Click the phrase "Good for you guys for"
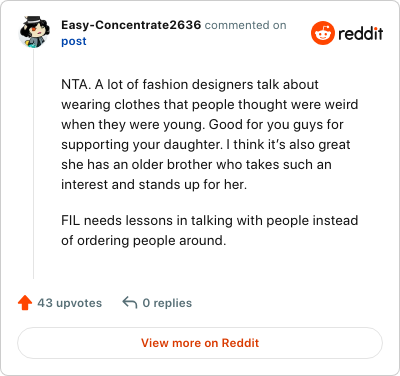400x376 pixels. [276, 125]
